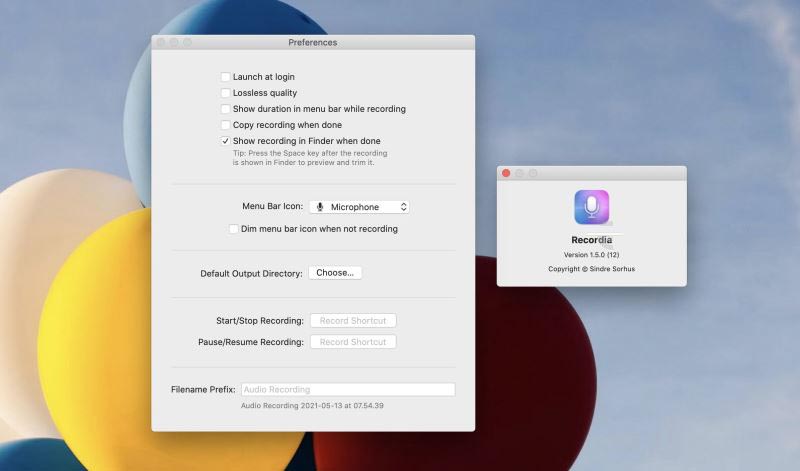Focus the Filename Prefix text field
Viewport: 800px width, 471px height.
tap(348, 389)
